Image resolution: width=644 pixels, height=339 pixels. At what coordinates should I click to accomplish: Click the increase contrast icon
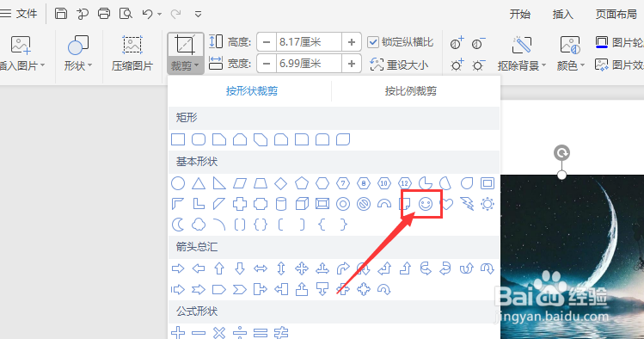pos(457,43)
